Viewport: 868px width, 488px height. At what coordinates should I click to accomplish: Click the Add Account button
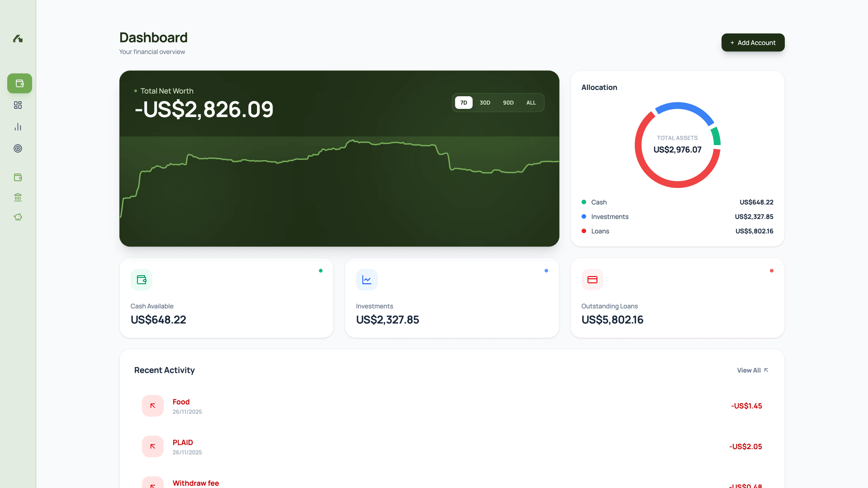click(752, 42)
